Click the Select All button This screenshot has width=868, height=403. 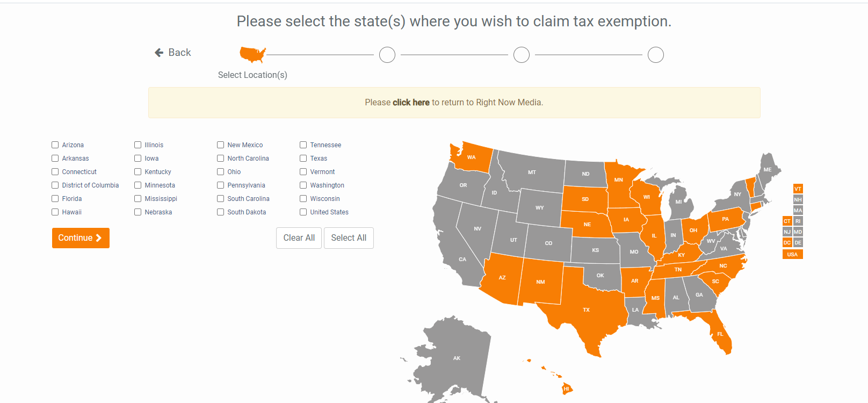349,238
